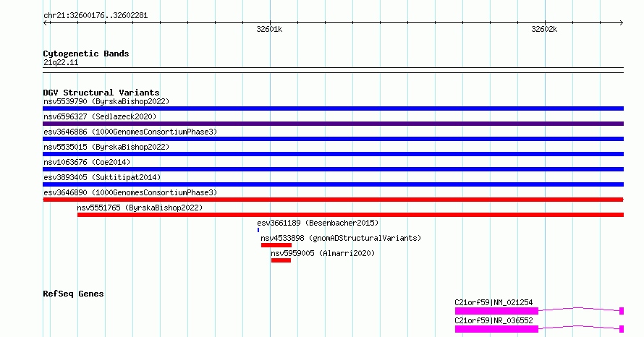644x337 pixels.
Task: Click the Cytogenetic Bands track title
Action: [x=86, y=54]
